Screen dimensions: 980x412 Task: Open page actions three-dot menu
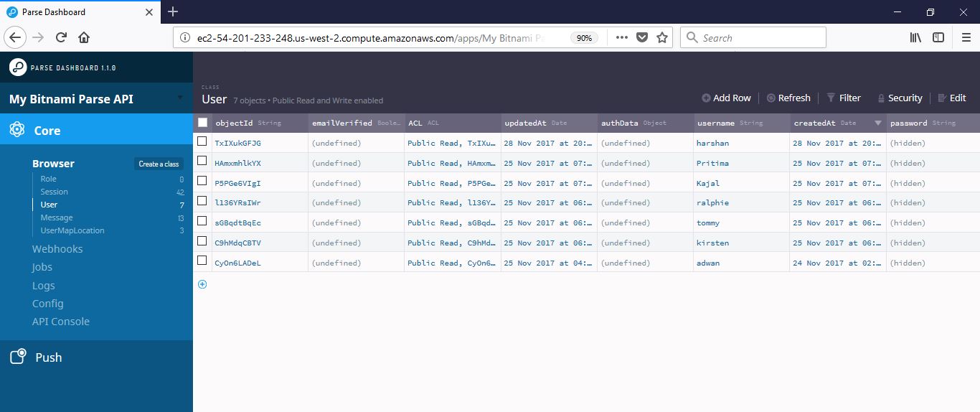(622, 37)
